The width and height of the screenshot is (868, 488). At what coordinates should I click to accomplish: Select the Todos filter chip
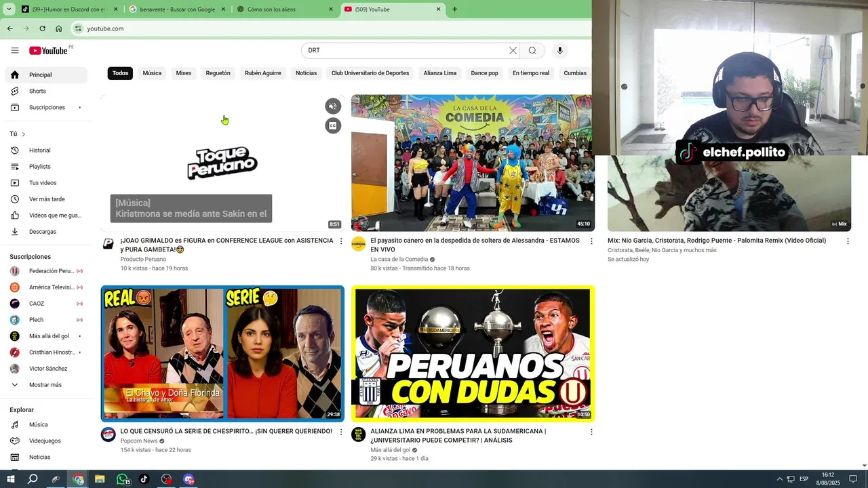121,73
